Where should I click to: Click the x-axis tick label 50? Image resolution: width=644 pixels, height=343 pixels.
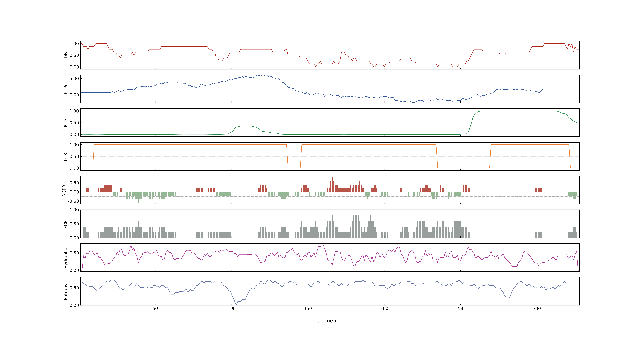click(x=155, y=309)
